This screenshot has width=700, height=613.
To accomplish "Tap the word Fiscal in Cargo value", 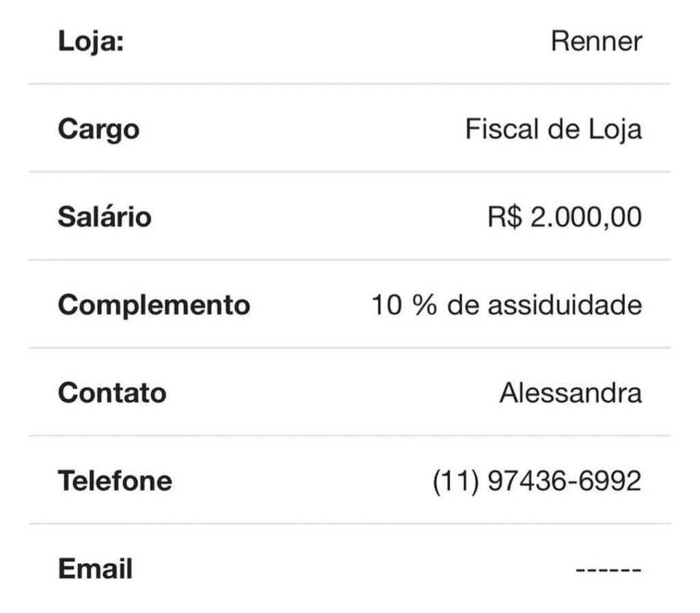I will pos(502,129).
